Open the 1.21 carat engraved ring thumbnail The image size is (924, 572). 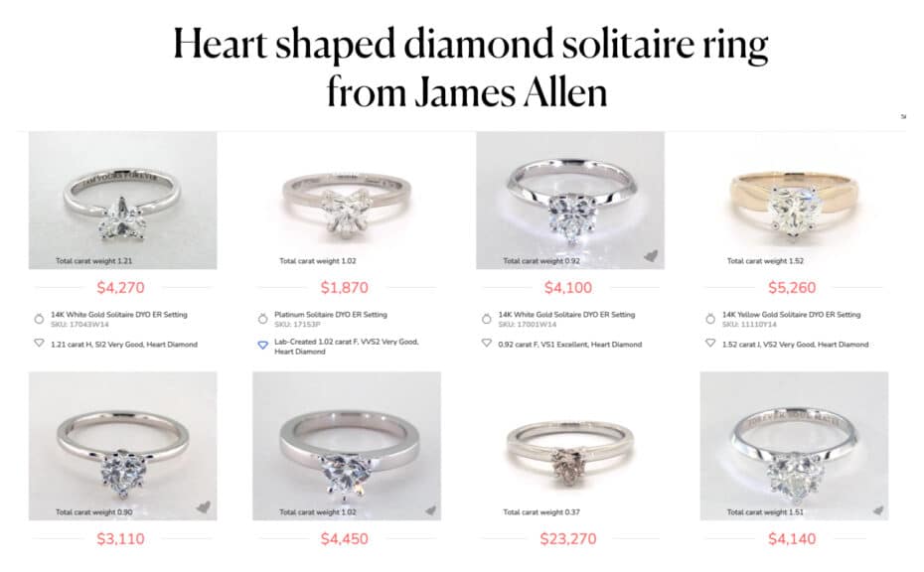122,201
